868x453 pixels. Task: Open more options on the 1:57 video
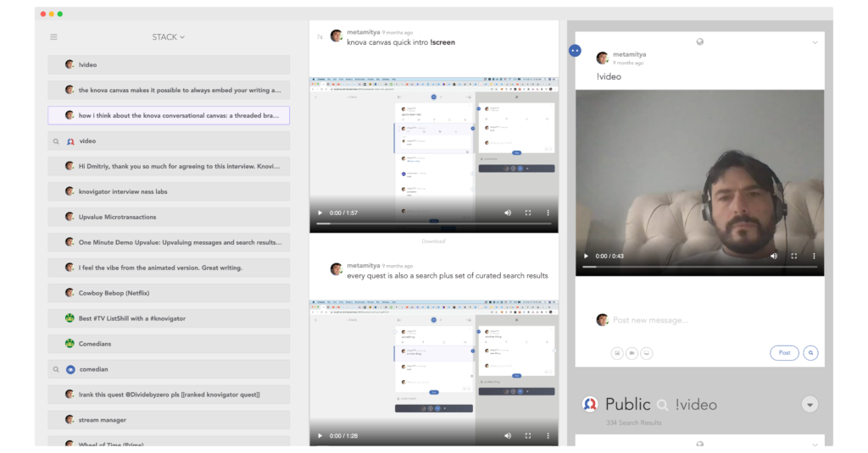click(x=548, y=213)
